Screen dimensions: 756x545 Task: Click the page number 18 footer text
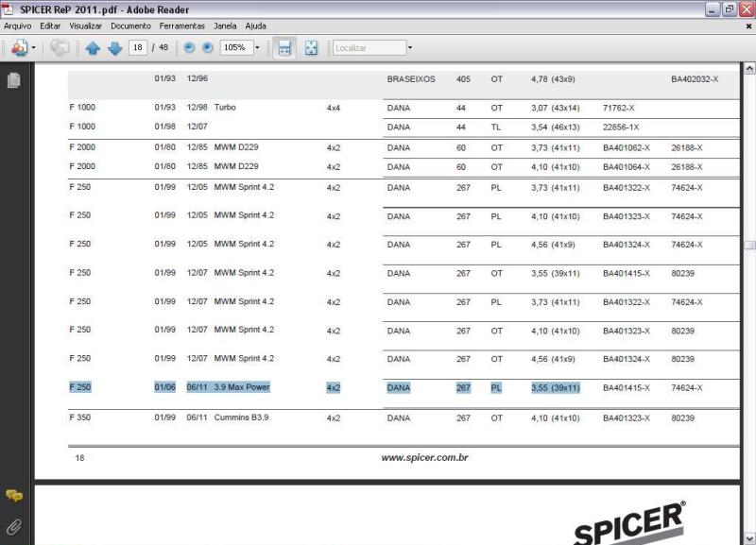pos(79,458)
